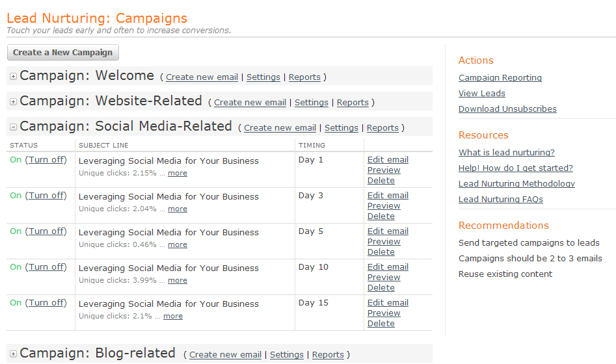Turn off the Day 5 email
616x364 pixels.
pos(46,231)
